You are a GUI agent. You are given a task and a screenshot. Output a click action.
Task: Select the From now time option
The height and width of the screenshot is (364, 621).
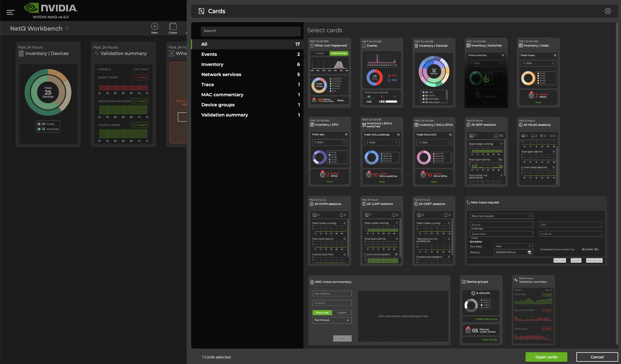[x=322, y=313]
